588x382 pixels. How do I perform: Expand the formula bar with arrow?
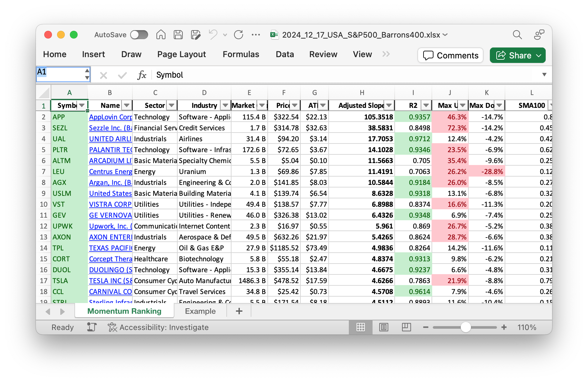(544, 74)
